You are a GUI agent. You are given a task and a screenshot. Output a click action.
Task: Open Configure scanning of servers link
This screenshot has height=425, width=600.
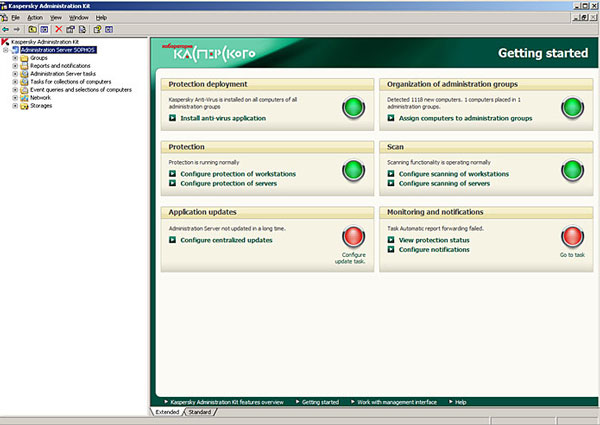coord(444,183)
